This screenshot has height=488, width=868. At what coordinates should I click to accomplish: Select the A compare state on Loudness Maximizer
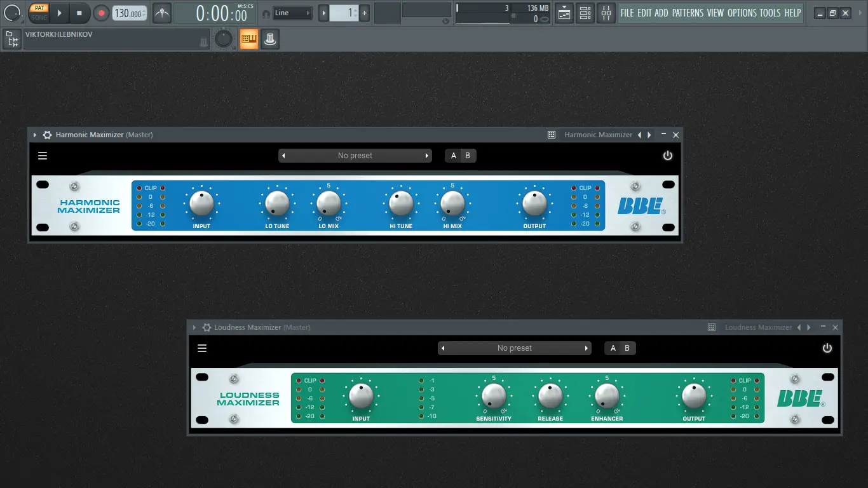pyautogui.click(x=612, y=348)
